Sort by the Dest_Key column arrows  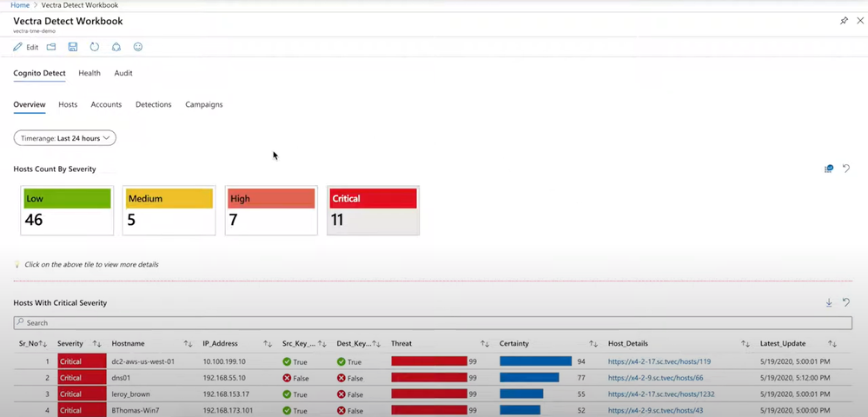click(x=376, y=344)
